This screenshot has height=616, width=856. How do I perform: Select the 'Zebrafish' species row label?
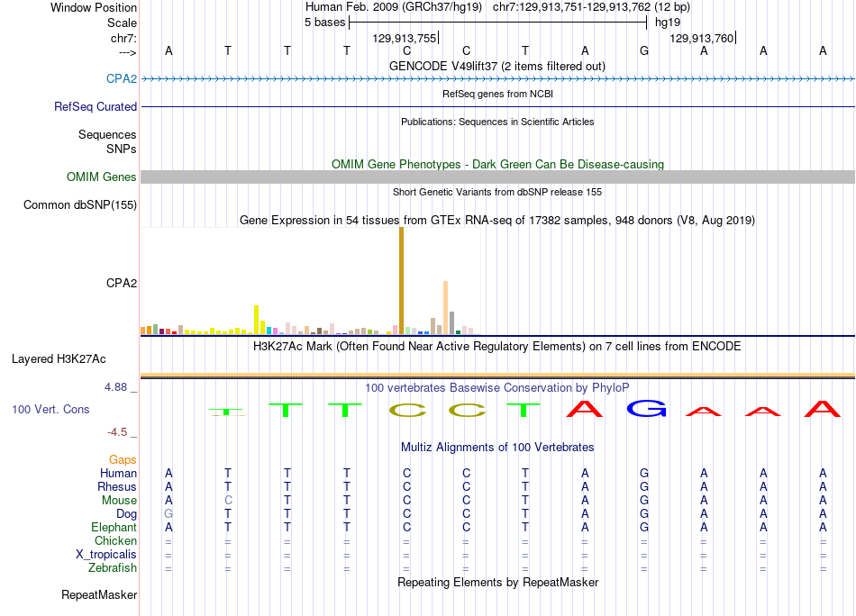pyautogui.click(x=113, y=568)
